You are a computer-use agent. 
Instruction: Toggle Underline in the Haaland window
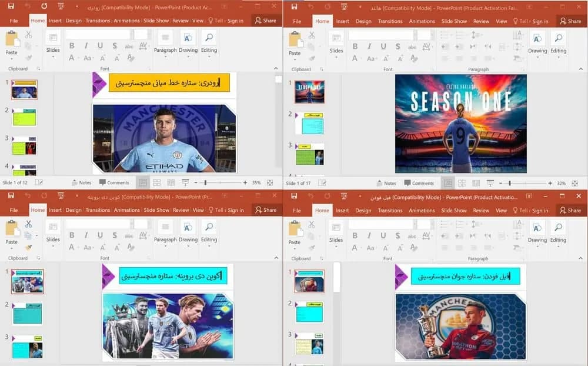(383, 46)
